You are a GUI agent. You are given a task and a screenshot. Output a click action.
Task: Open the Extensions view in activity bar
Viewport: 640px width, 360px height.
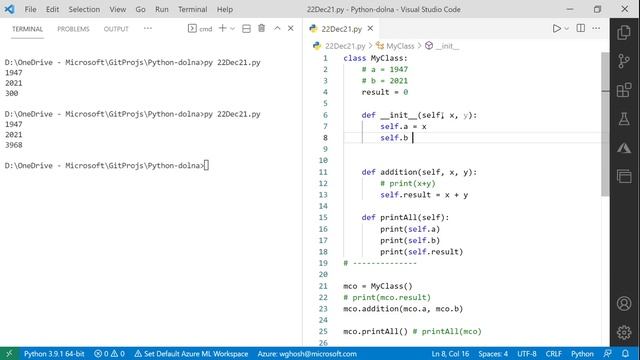tap(624, 90)
